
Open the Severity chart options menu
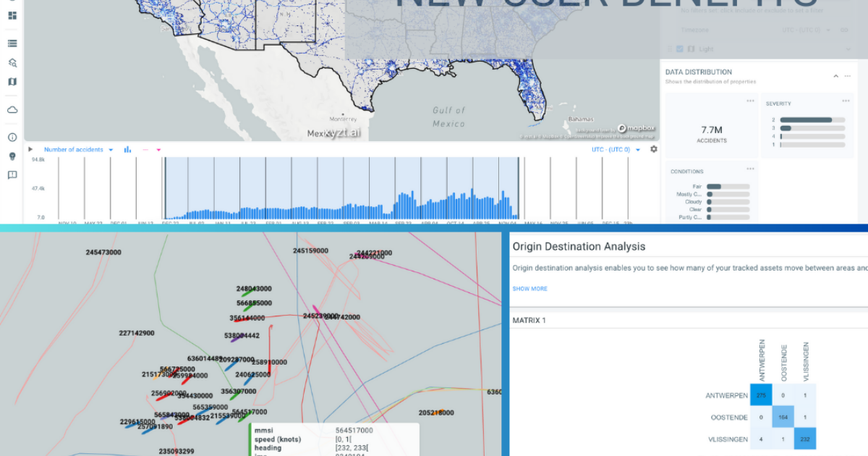[846, 101]
